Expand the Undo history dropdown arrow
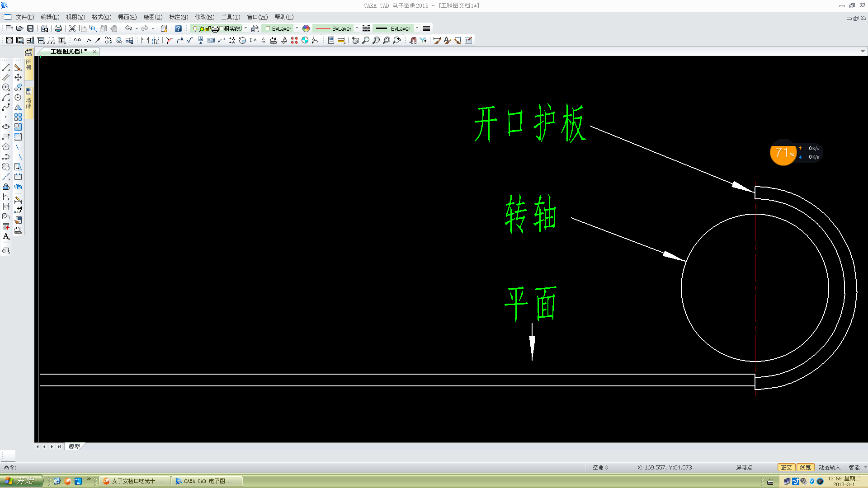The image size is (868, 488). pos(137,28)
